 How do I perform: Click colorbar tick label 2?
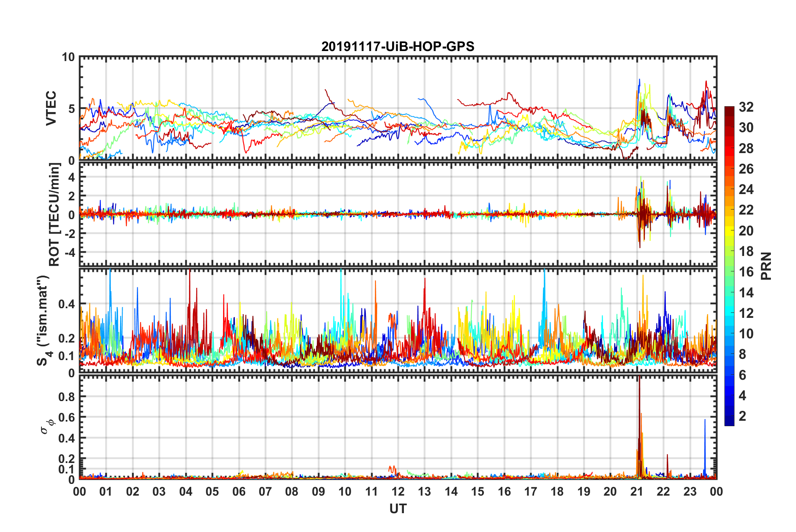[742, 416]
